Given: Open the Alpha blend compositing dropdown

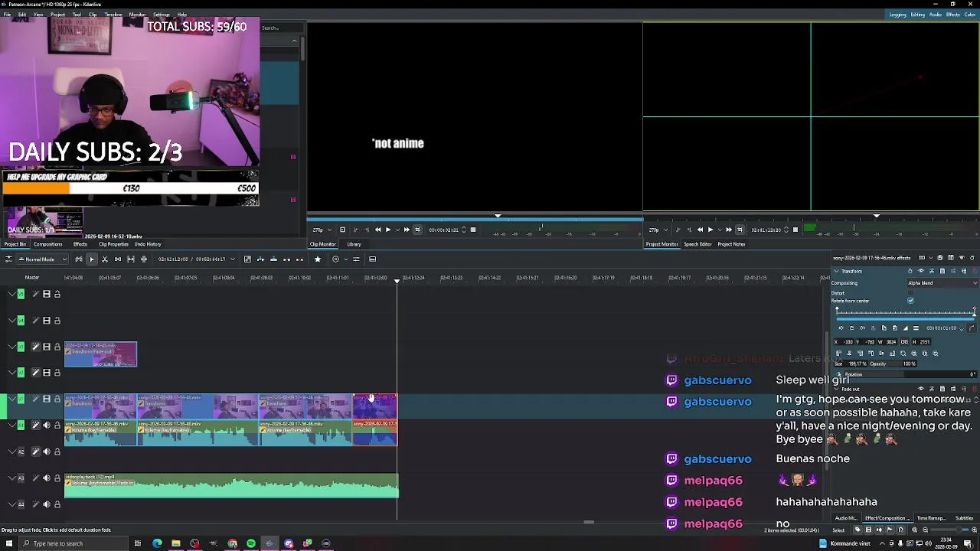Looking at the screenshot, I should click(943, 283).
